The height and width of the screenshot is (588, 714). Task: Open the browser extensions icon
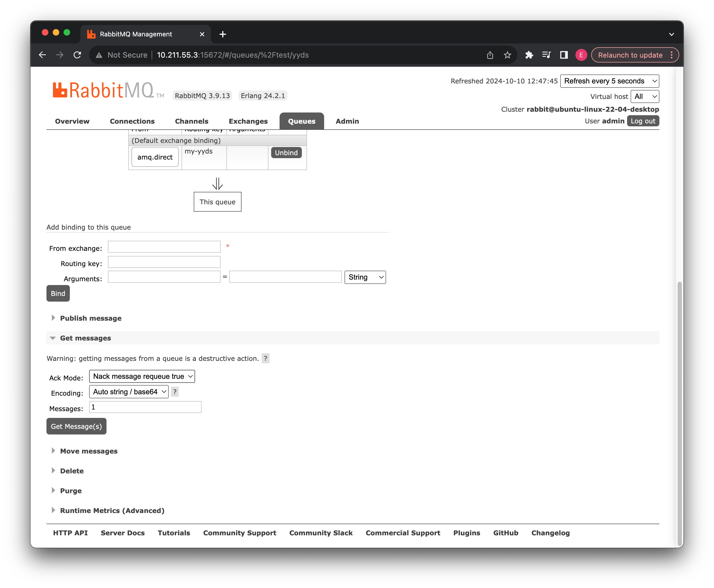click(x=529, y=55)
